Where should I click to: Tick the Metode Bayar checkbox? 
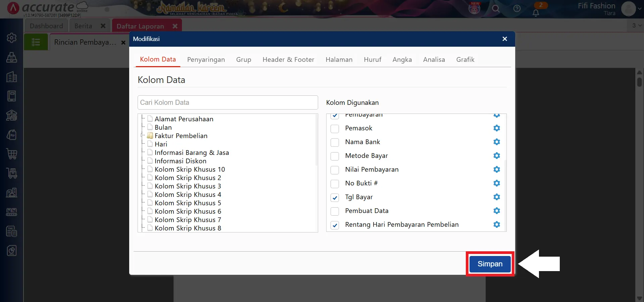pos(335,156)
